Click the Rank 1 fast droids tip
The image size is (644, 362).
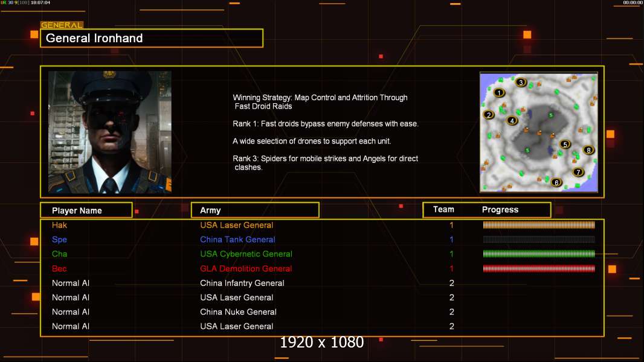(326, 124)
